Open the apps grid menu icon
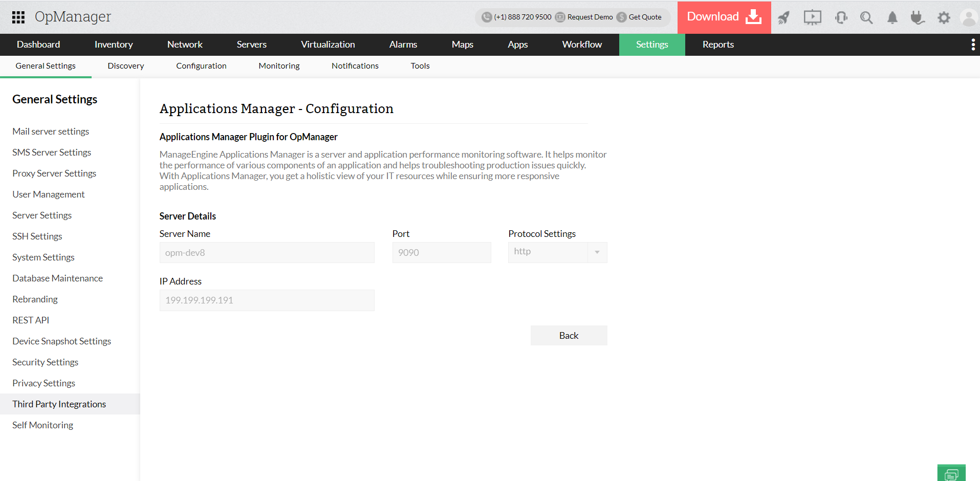This screenshot has width=980, height=481. pos(18,17)
